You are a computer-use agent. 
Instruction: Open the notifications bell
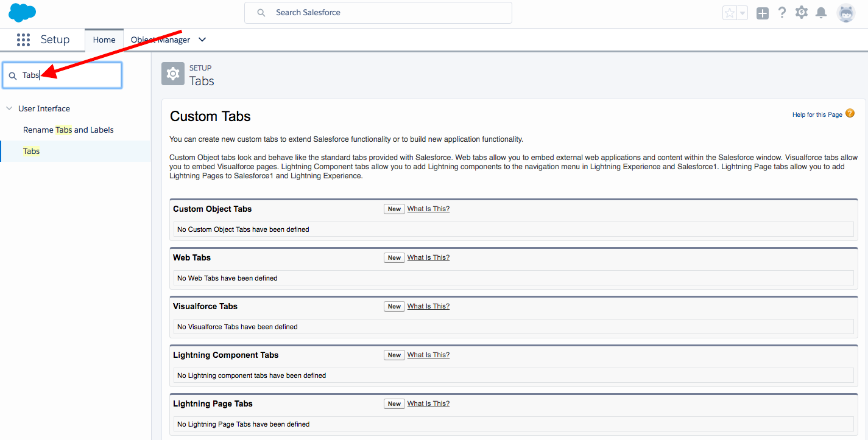click(x=822, y=13)
